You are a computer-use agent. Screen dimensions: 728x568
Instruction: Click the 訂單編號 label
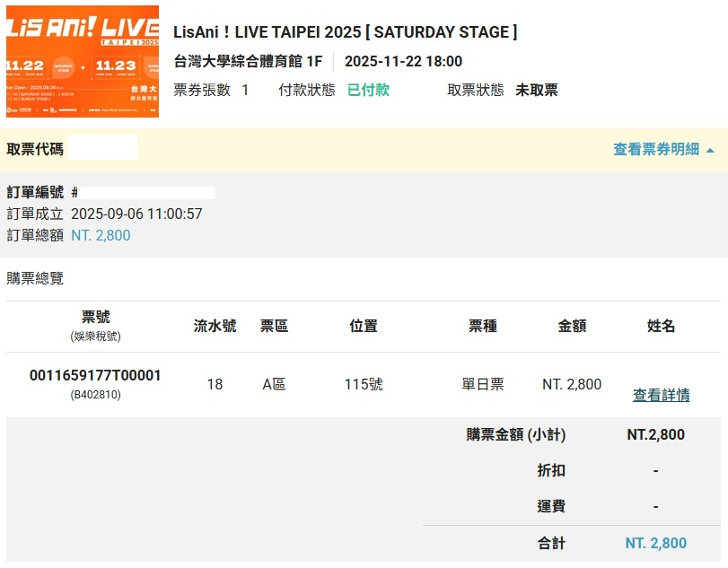click(35, 192)
